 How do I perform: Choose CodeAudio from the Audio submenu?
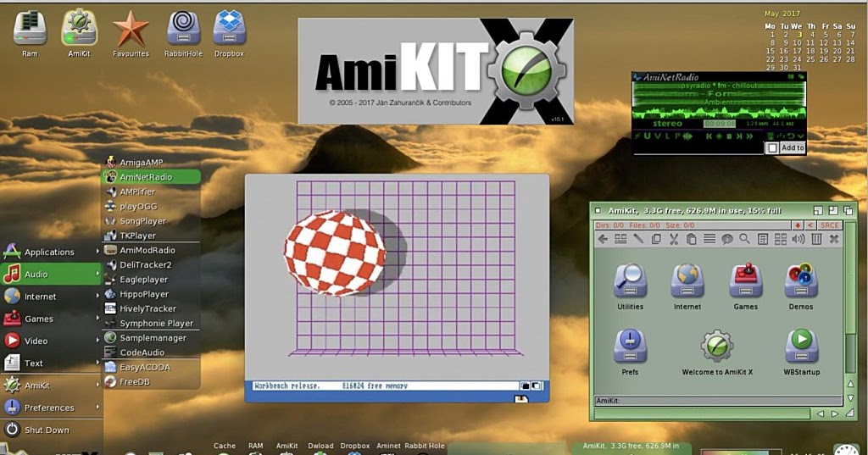coord(151,352)
